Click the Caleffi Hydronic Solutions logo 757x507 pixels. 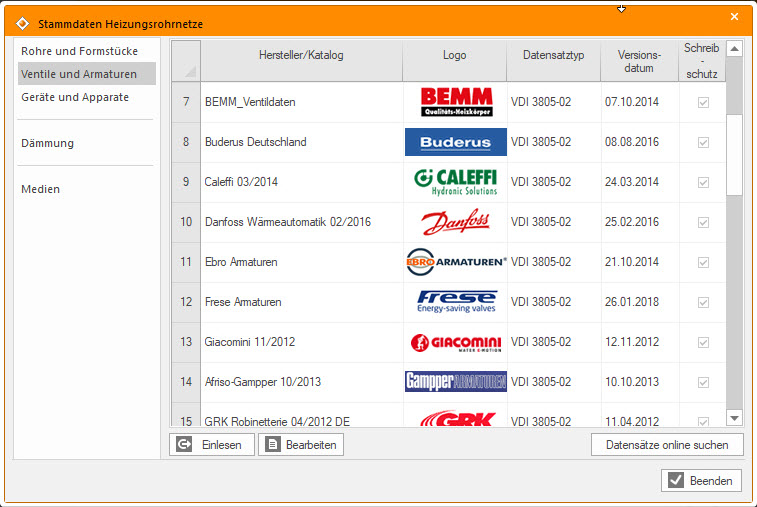(455, 182)
